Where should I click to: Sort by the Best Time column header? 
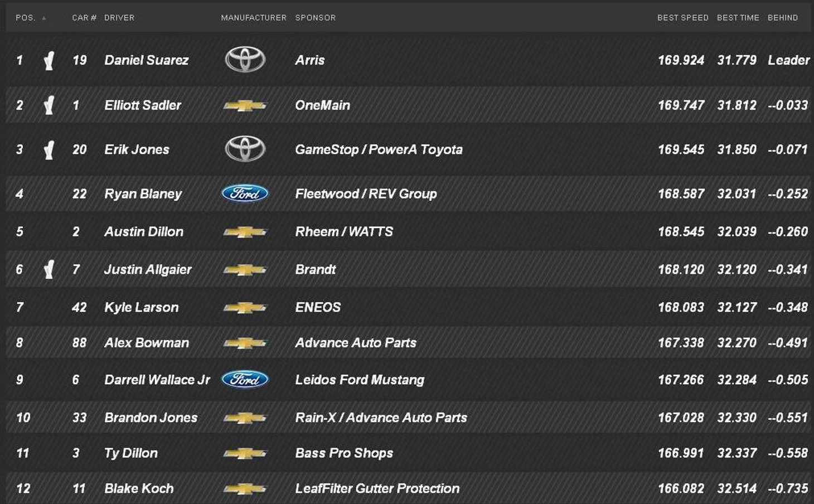[x=738, y=18]
